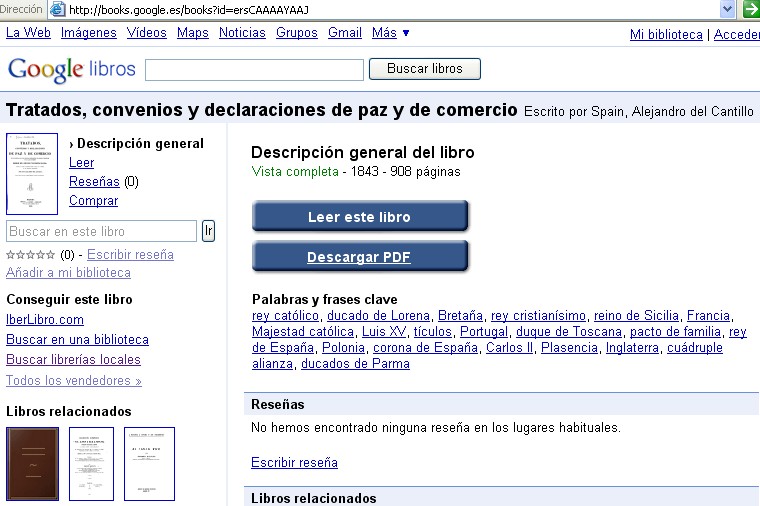760x506 pixels.
Task: Click the Google libros logo
Action: [71, 69]
